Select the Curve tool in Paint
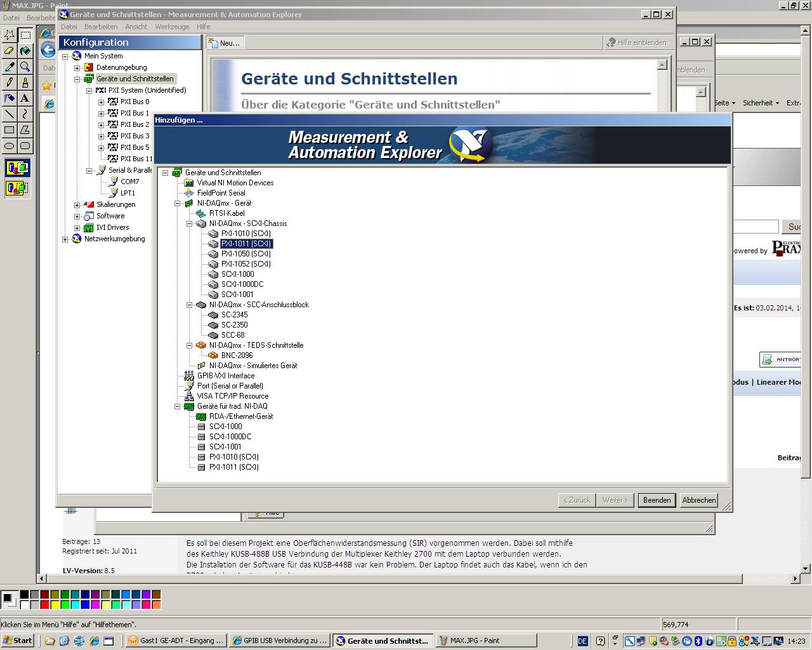The image size is (812, 650). (25, 114)
